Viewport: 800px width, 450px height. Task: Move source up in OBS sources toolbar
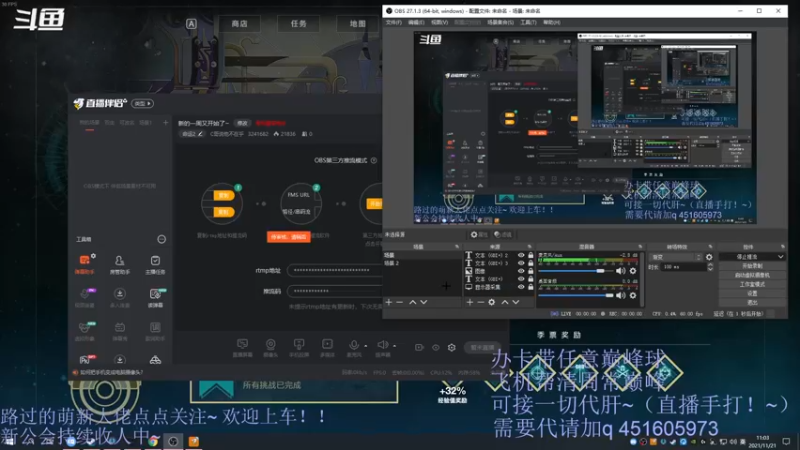[505, 302]
